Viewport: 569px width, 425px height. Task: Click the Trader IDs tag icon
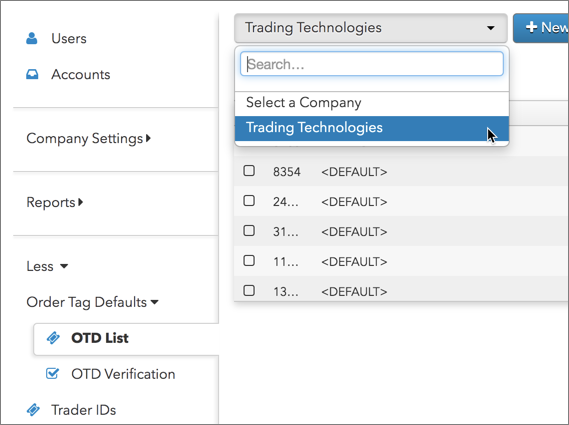33,410
